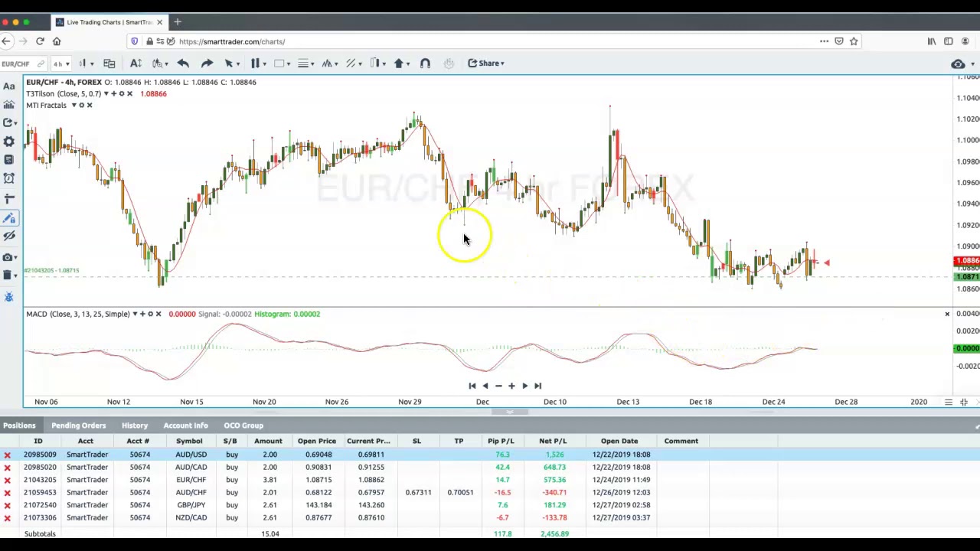980x551 pixels.
Task: Open the indicators chart icon in the sidebar
Action: [9, 105]
